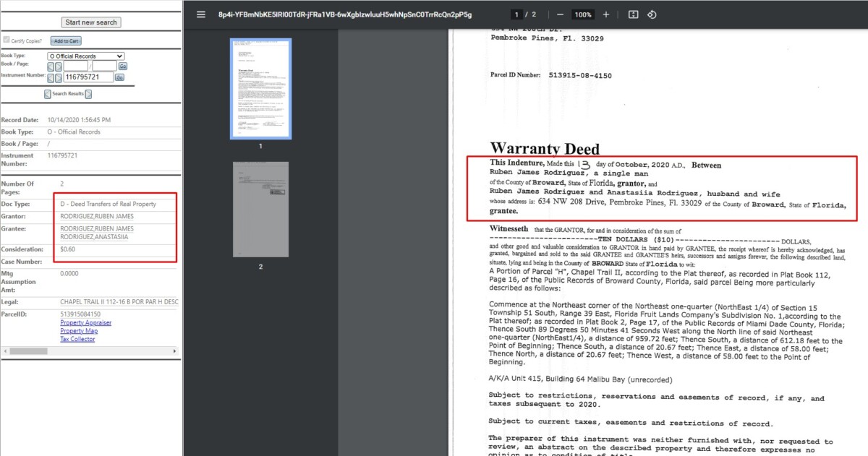Go to previous search result
The image size is (868, 456).
(48, 94)
